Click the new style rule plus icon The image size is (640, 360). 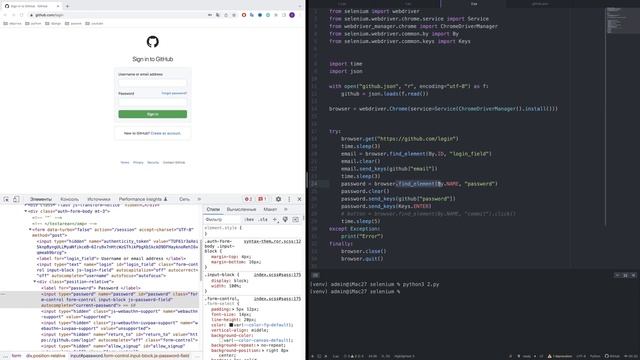tap(275, 220)
